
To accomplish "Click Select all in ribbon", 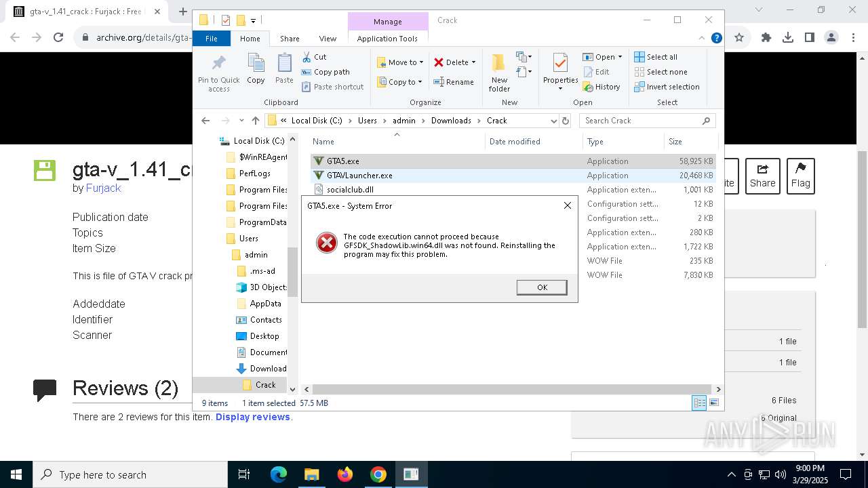I will point(656,57).
